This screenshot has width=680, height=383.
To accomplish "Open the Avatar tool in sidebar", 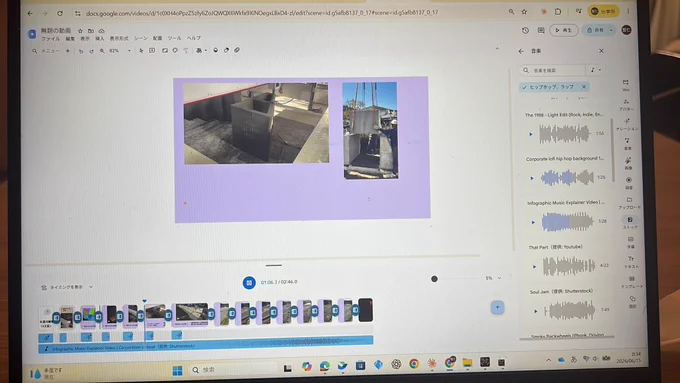I will pos(626,104).
